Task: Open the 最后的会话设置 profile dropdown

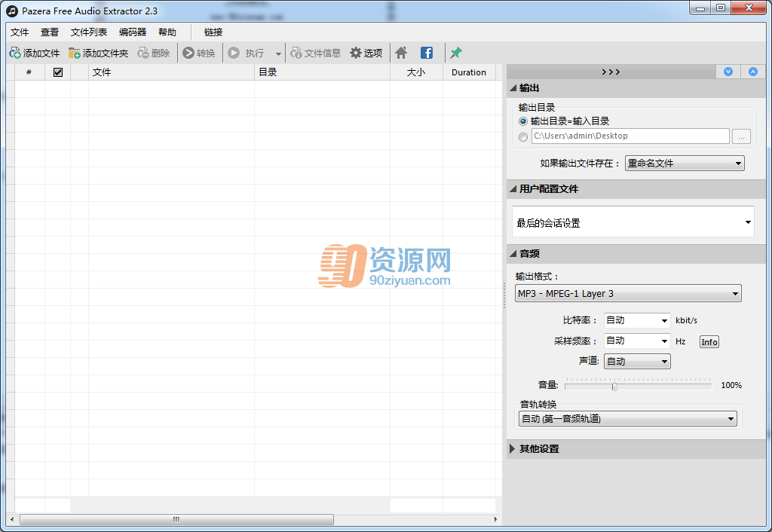Action: pos(633,222)
